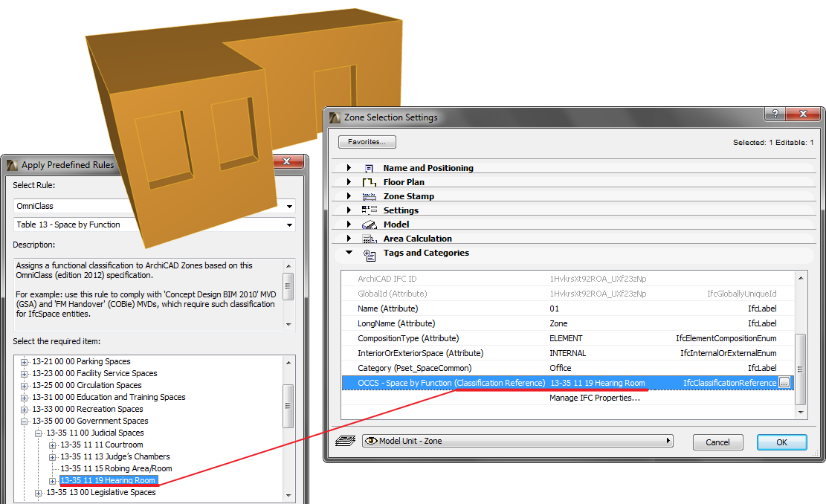The image size is (826, 504).
Task: Expand 13-35 13 00 Legislative Spaces node
Action: (38, 493)
